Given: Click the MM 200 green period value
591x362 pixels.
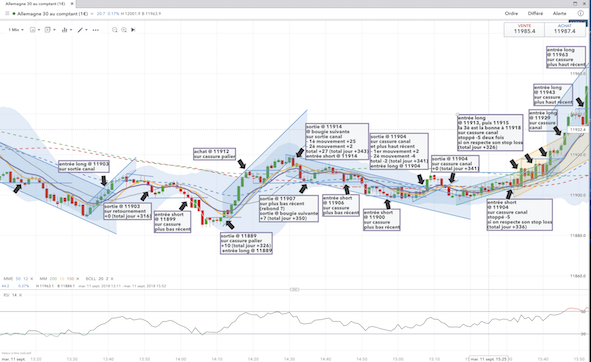Looking at the screenshot, I should (53, 279).
